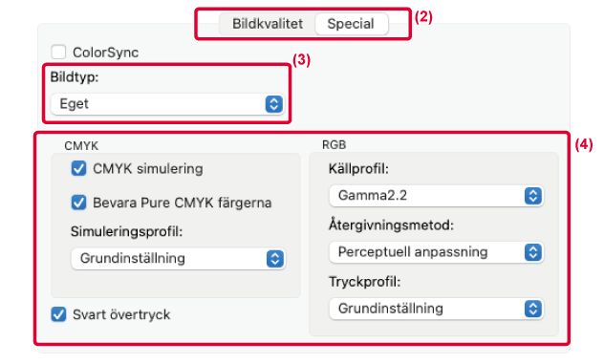The height and width of the screenshot is (364, 604).
Task: Open the Tryckprofil dropdown
Action: pos(437,309)
